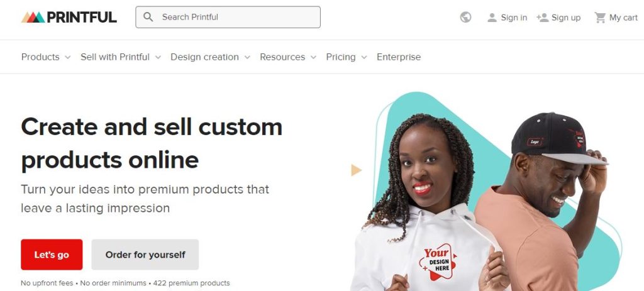Click the Printful mountain logo

(33, 17)
